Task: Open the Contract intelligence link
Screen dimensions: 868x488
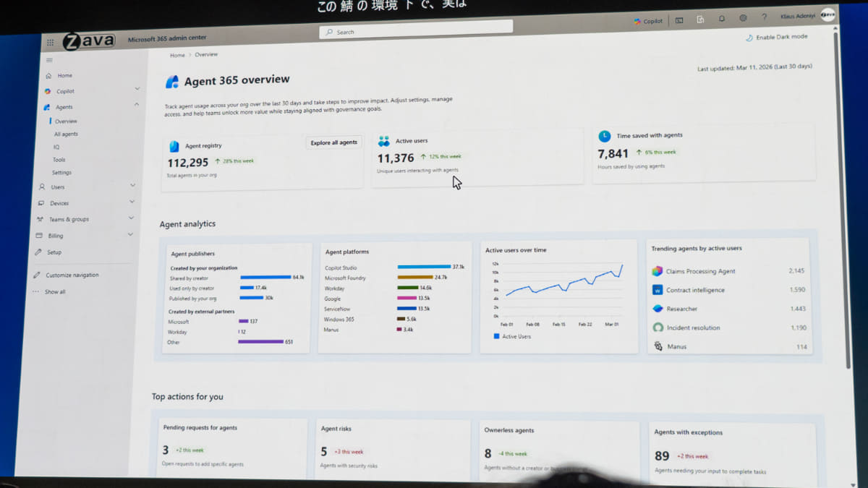Action: 695,290
